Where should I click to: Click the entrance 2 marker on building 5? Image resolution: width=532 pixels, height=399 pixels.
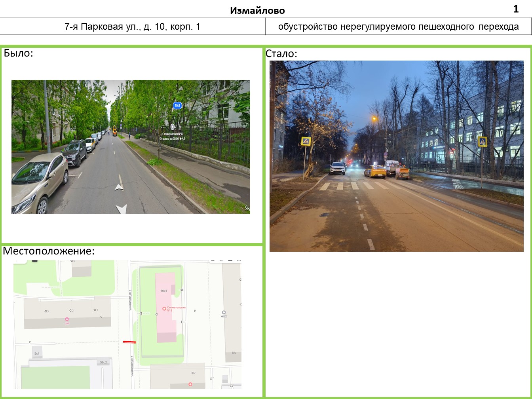(x=71, y=311)
